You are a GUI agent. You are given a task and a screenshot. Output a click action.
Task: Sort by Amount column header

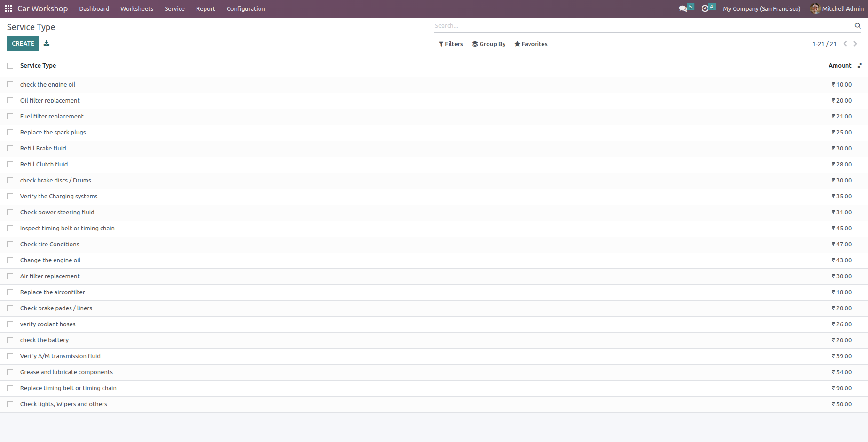(840, 66)
